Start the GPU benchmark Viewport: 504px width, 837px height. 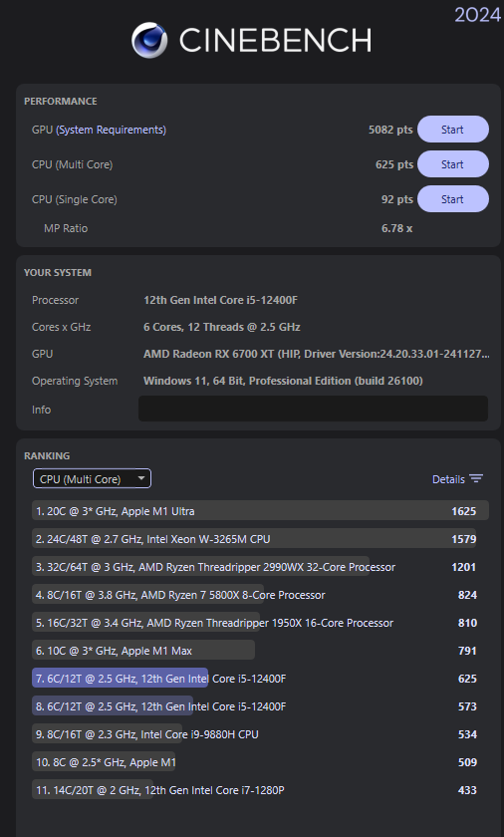tap(453, 130)
